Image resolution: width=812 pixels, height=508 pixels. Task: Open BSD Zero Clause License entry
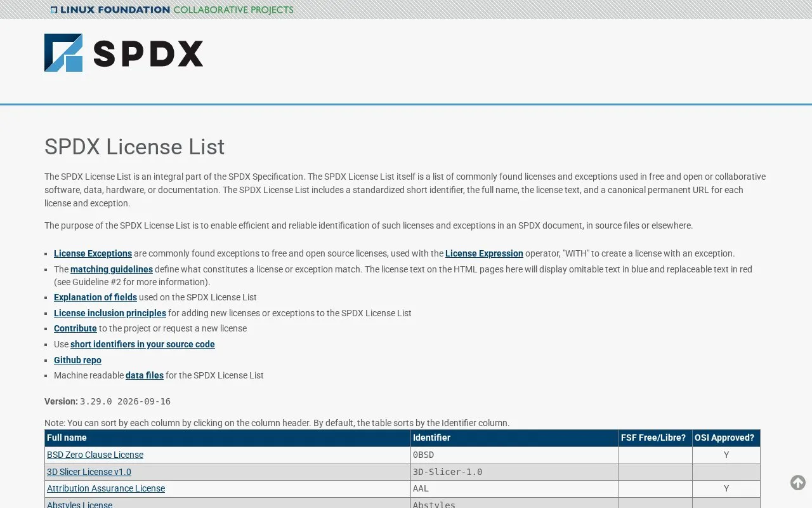(95, 455)
